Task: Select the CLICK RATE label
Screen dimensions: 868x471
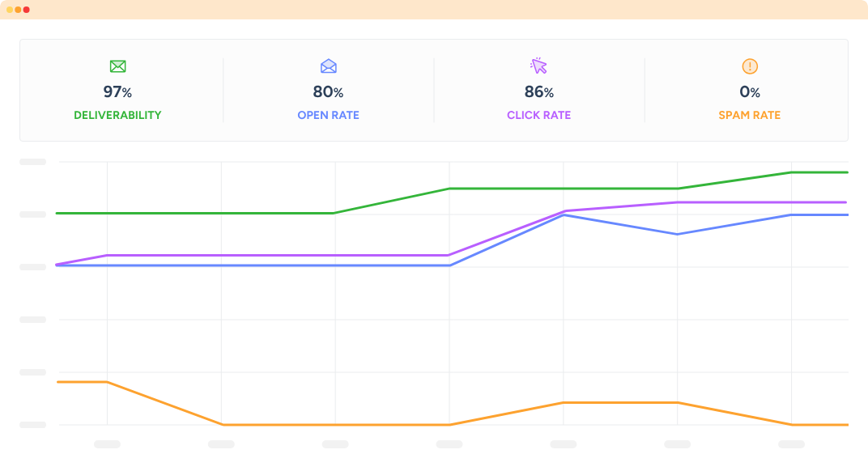Action: 538,115
